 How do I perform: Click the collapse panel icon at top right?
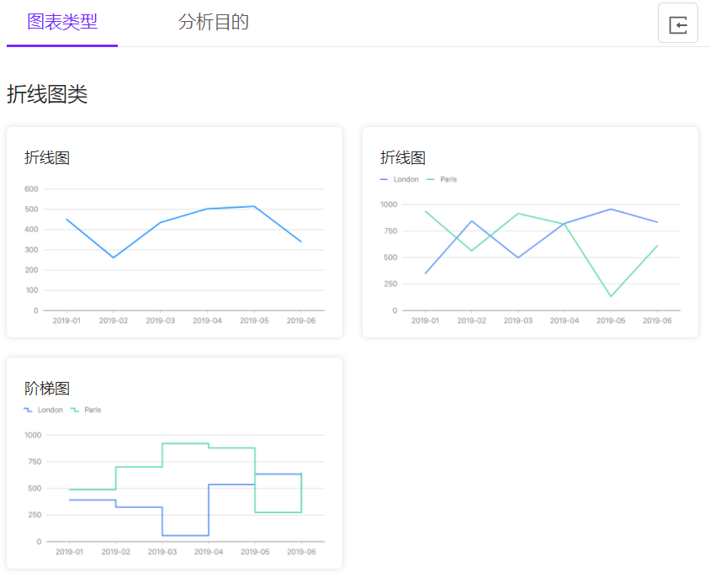[x=677, y=23]
